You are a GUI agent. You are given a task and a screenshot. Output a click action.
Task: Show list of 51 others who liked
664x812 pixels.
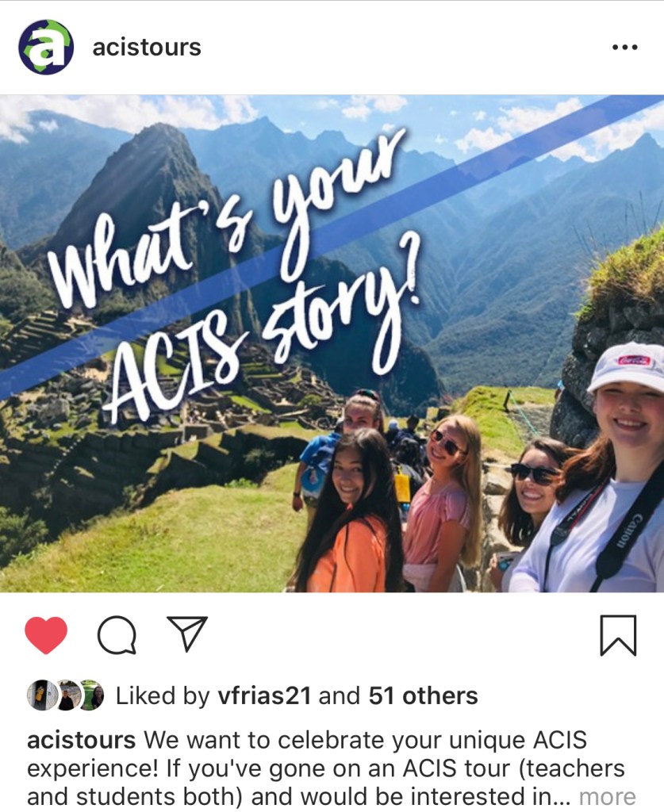pyautogui.click(x=423, y=695)
